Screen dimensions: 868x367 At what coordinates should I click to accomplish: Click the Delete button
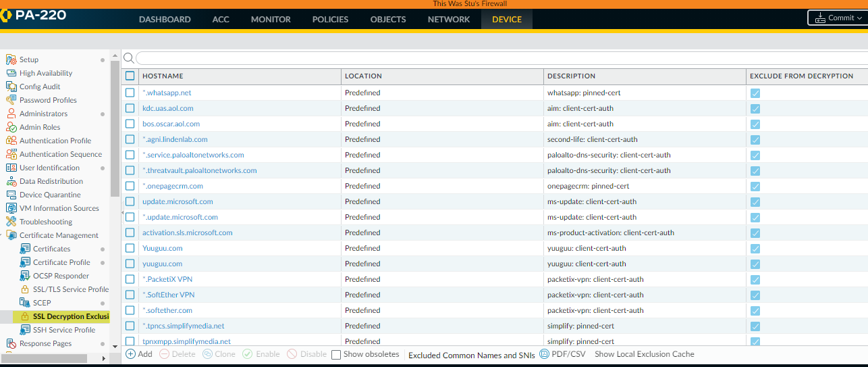[178, 354]
